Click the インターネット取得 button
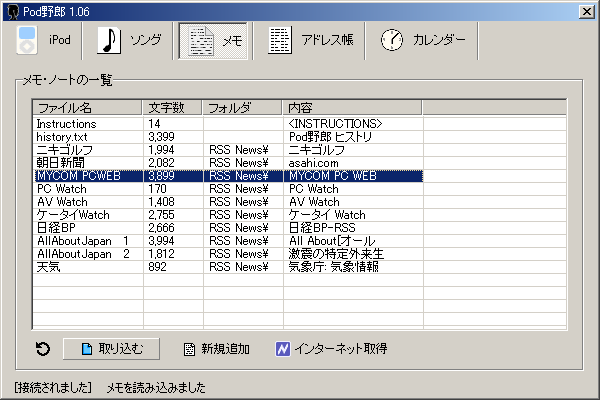The width and height of the screenshot is (600, 400). point(331,349)
